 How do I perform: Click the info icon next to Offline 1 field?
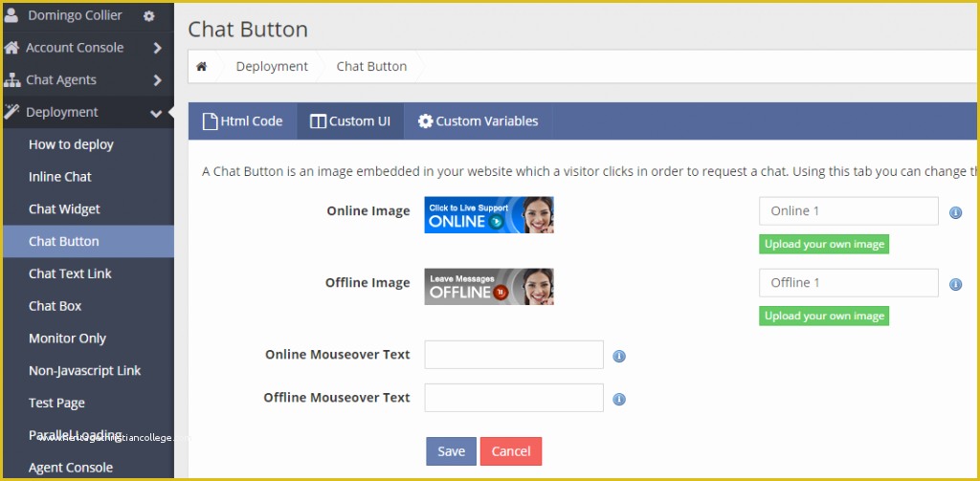[955, 284]
